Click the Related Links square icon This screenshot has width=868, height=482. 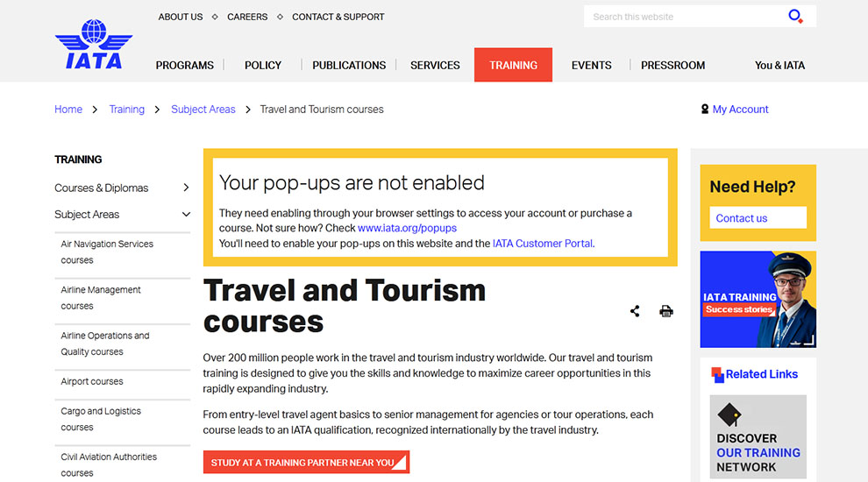pos(717,374)
